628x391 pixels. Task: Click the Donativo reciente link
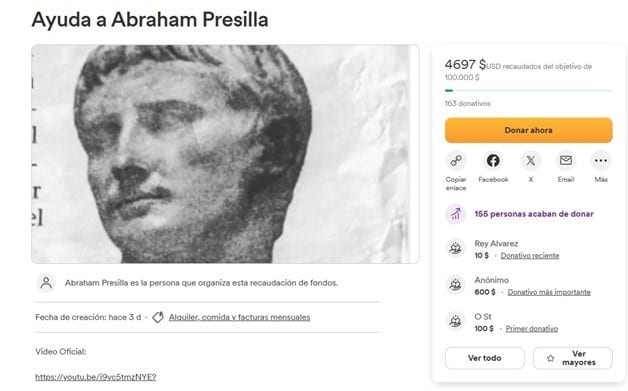pos(530,256)
